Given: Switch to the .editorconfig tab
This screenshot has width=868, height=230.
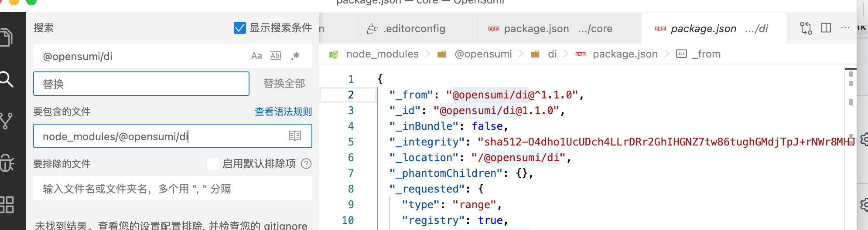Looking at the screenshot, I should click(414, 29).
